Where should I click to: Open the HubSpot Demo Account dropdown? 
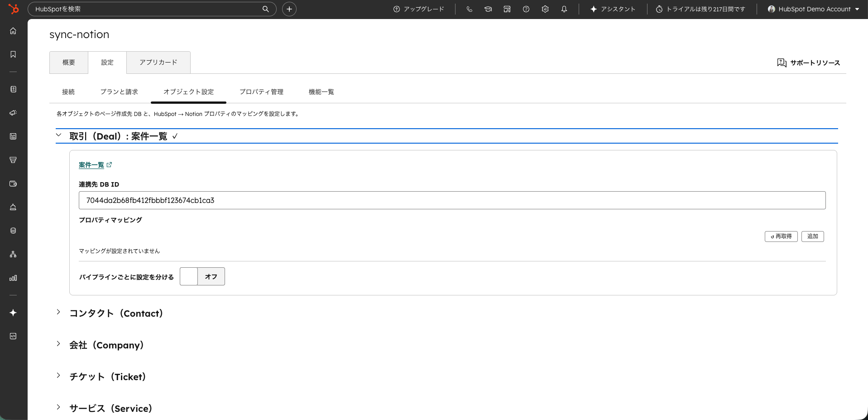click(x=814, y=9)
